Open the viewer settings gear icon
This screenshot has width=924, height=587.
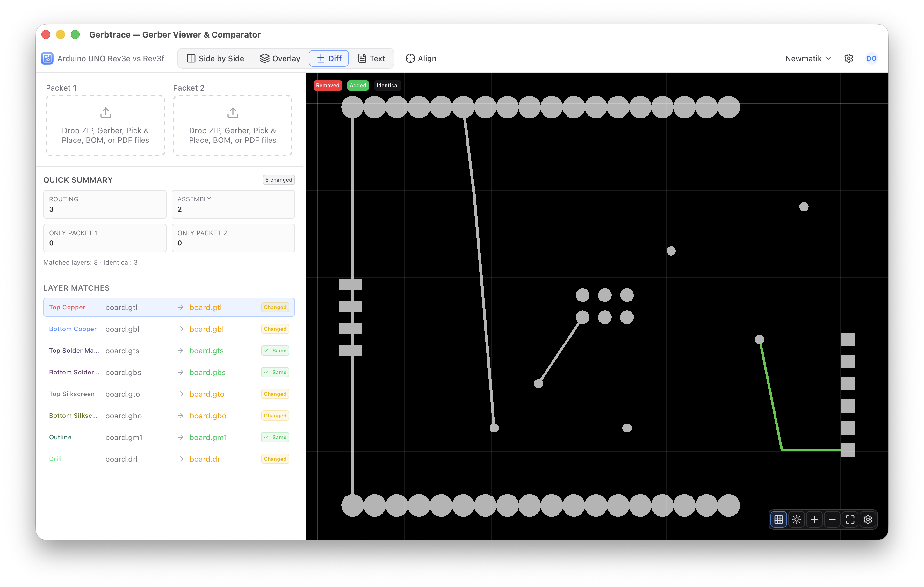868,519
